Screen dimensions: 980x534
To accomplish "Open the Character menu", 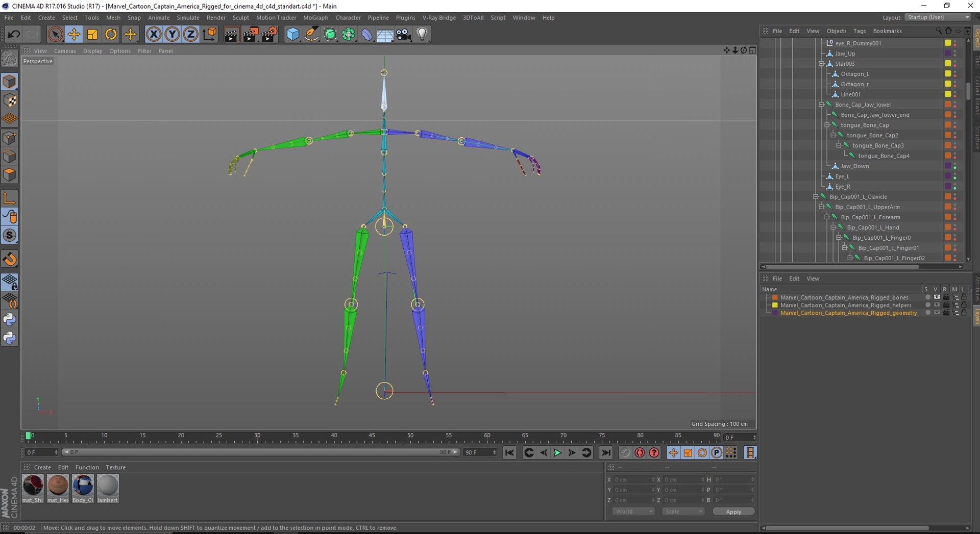I will 348,17.
